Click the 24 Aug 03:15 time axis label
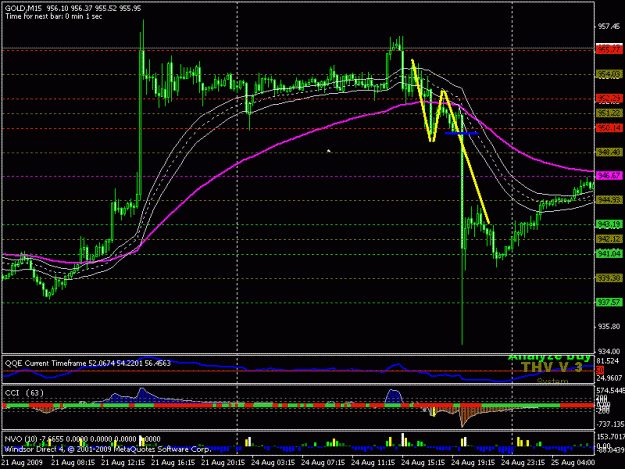Viewport: 625px width, 469px height. coord(273,463)
